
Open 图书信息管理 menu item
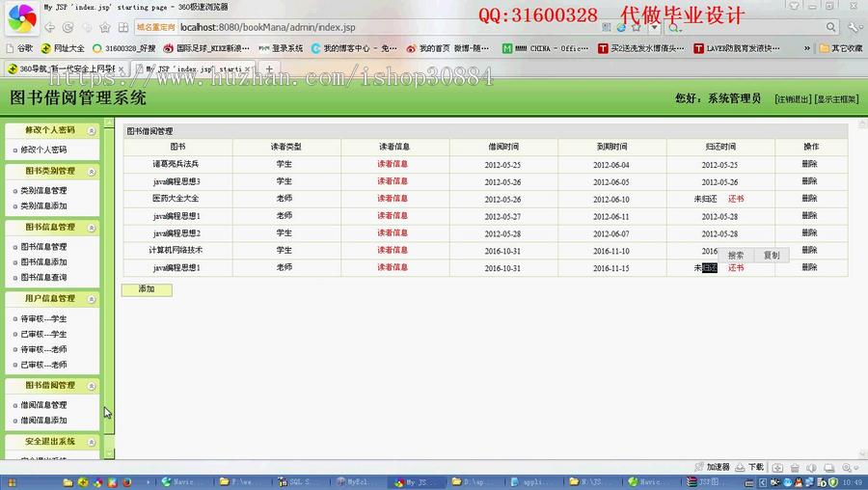43,247
